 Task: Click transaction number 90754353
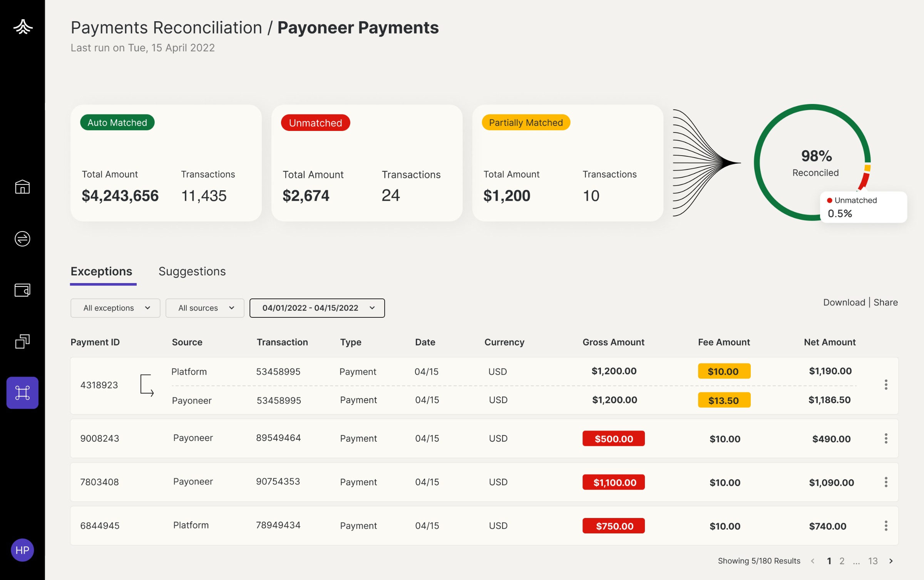tap(278, 481)
